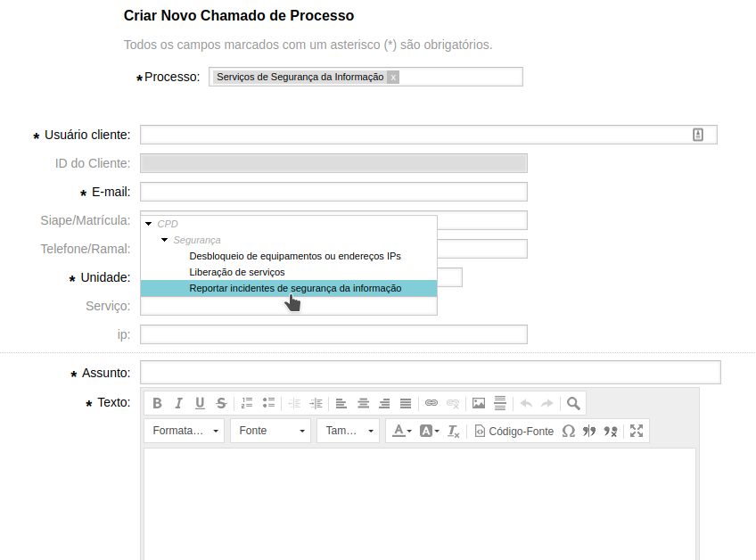This screenshot has width=756, height=560.
Task: Insert an image into the text
Action: coord(479,403)
